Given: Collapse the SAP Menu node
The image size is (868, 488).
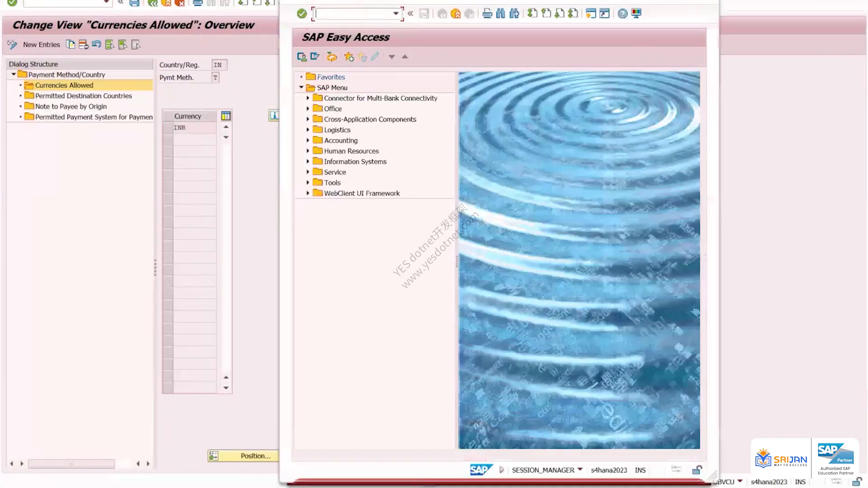Looking at the screenshot, I should pyautogui.click(x=301, y=88).
